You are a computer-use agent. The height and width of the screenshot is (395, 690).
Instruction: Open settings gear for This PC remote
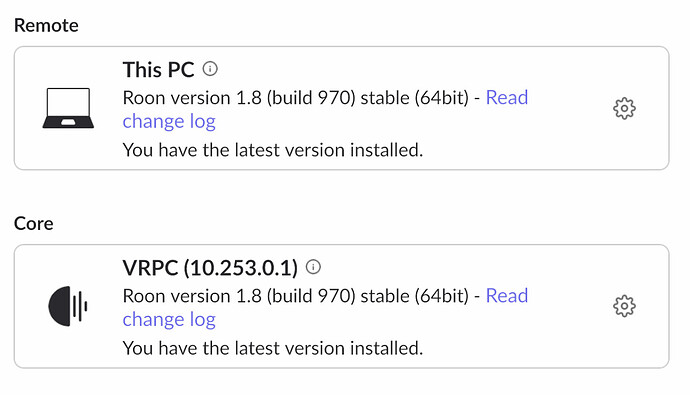pos(624,109)
